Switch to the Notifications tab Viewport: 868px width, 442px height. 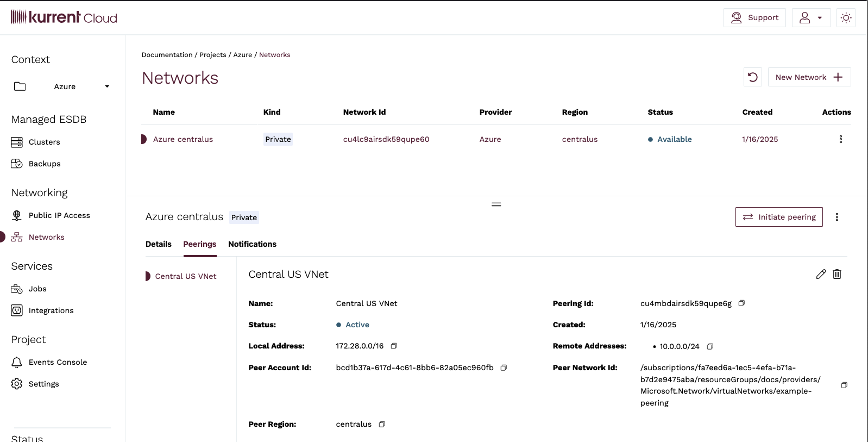[x=252, y=244]
